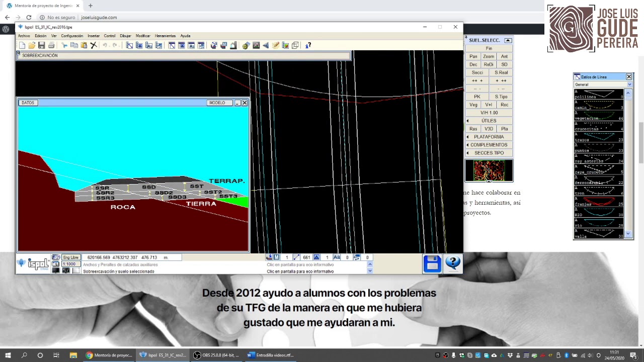Toggle the V/H 1.00 scale button
The height and width of the screenshot is (362, 644).
[489, 113]
